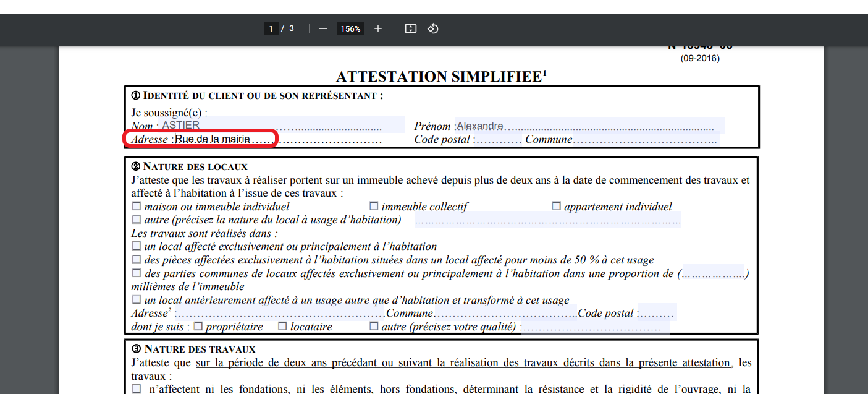Click the Code postal field in section 2

657,312
